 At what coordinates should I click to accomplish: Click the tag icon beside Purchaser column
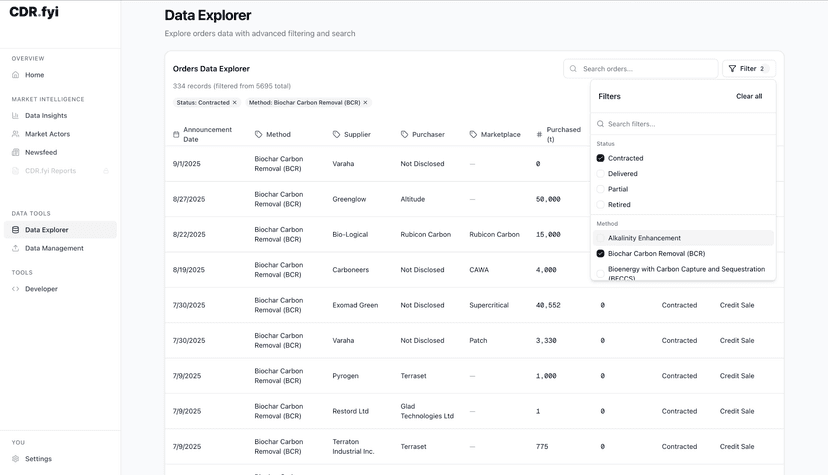point(404,135)
